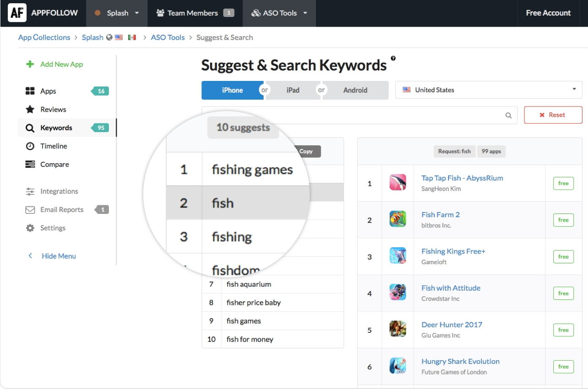The width and height of the screenshot is (588, 389).
Task: Select the iPhone platform option
Action: pyautogui.click(x=232, y=90)
